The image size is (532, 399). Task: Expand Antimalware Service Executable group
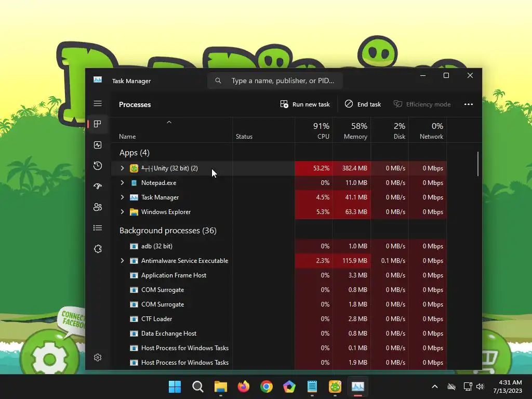click(x=123, y=261)
